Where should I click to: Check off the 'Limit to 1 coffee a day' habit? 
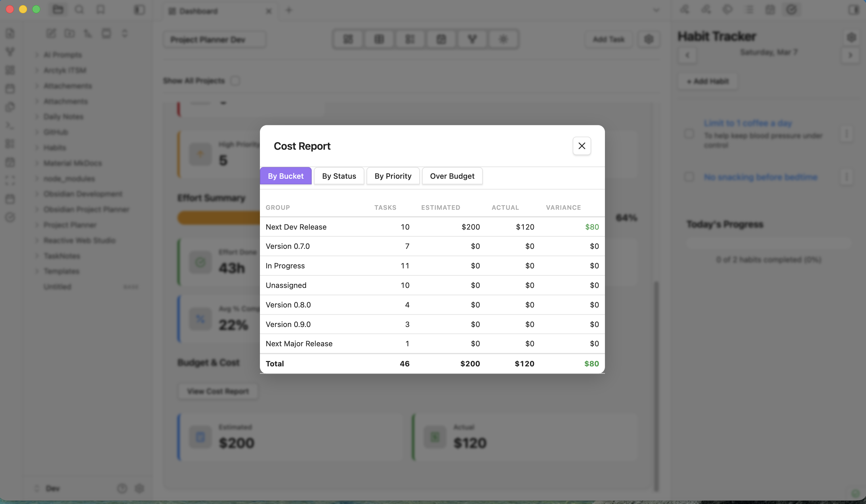click(689, 134)
